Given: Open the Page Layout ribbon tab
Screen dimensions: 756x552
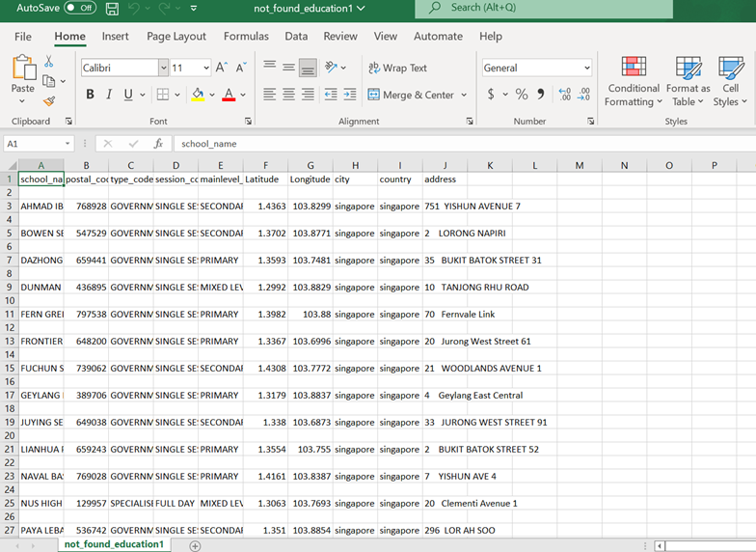Looking at the screenshot, I should 176,36.
